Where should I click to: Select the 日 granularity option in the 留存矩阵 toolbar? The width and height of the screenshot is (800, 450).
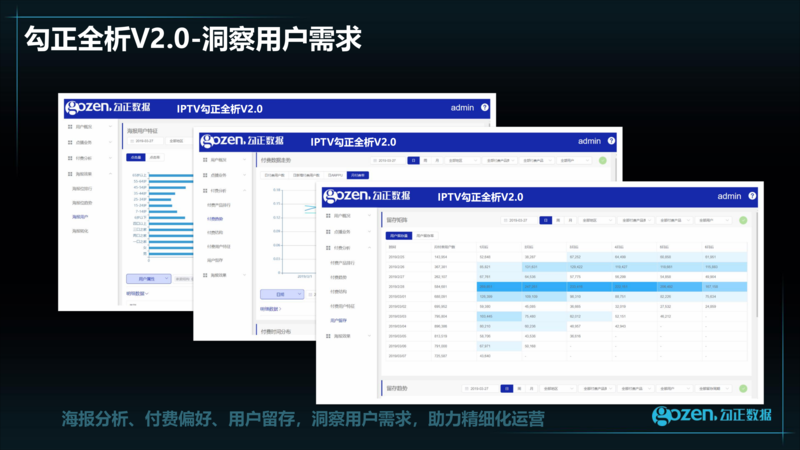[545, 220]
